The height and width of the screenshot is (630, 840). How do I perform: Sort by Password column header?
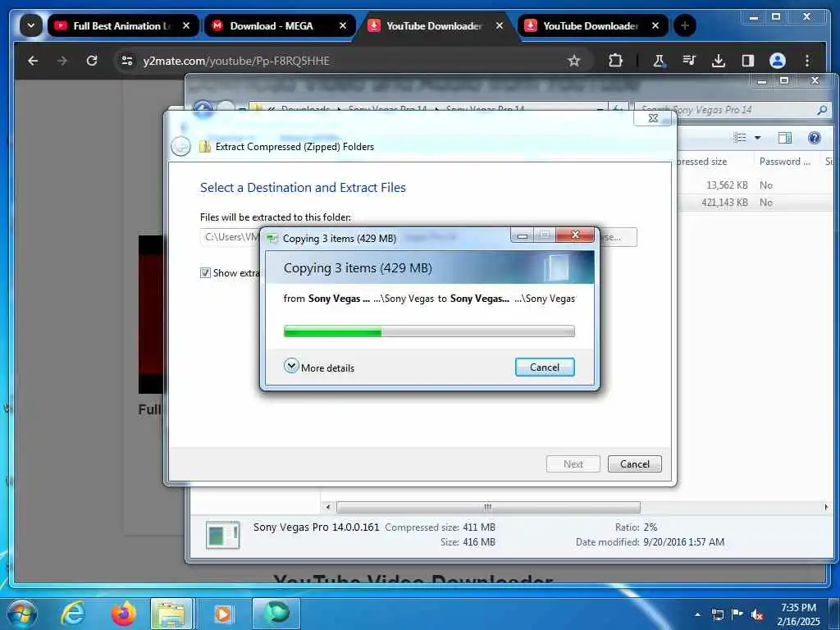pos(785,162)
